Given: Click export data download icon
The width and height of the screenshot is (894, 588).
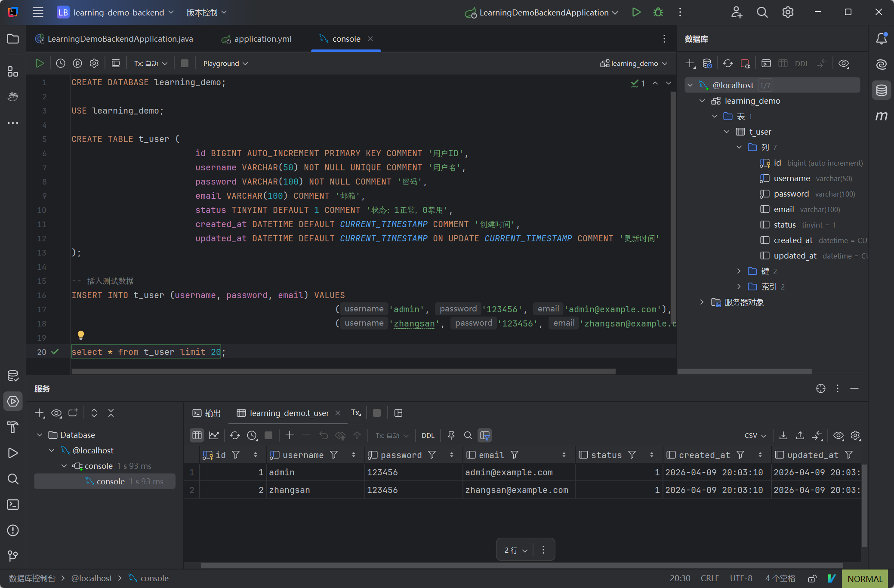Looking at the screenshot, I should [783, 435].
